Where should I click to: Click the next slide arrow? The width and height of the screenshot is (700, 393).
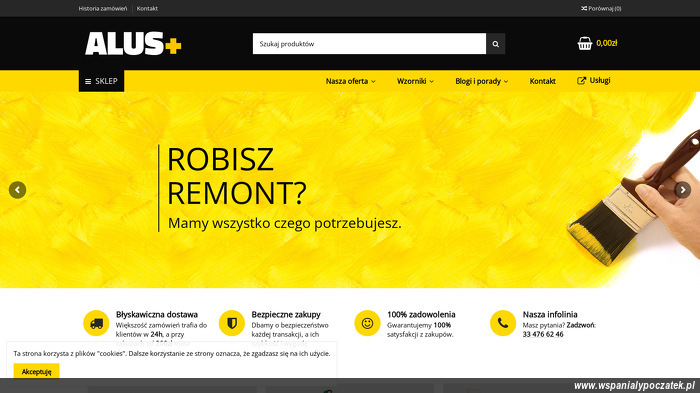coord(683,190)
